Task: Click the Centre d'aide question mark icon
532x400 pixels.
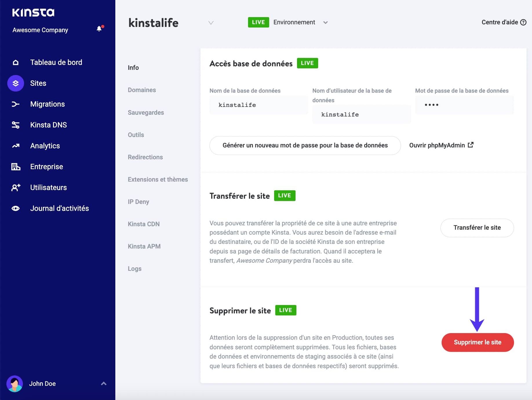Action: [x=523, y=22]
